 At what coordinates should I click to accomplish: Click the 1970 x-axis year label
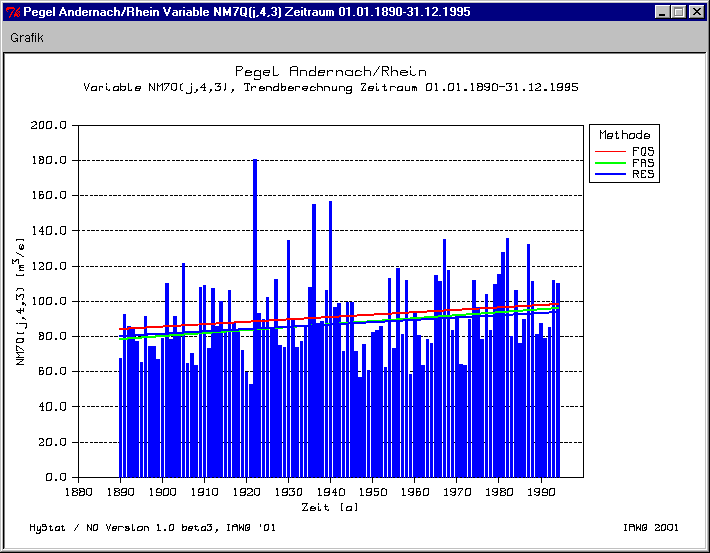pos(457,492)
